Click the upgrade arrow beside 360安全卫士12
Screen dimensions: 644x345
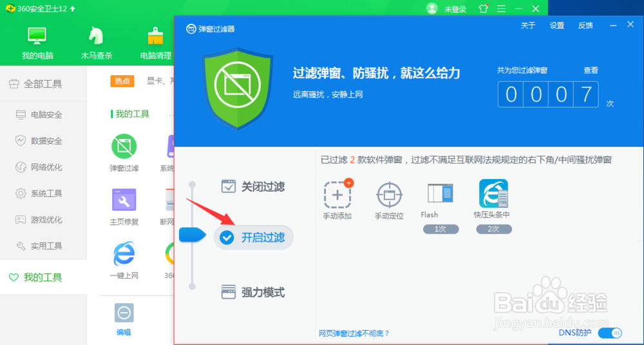pyautogui.click(x=73, y=8)
